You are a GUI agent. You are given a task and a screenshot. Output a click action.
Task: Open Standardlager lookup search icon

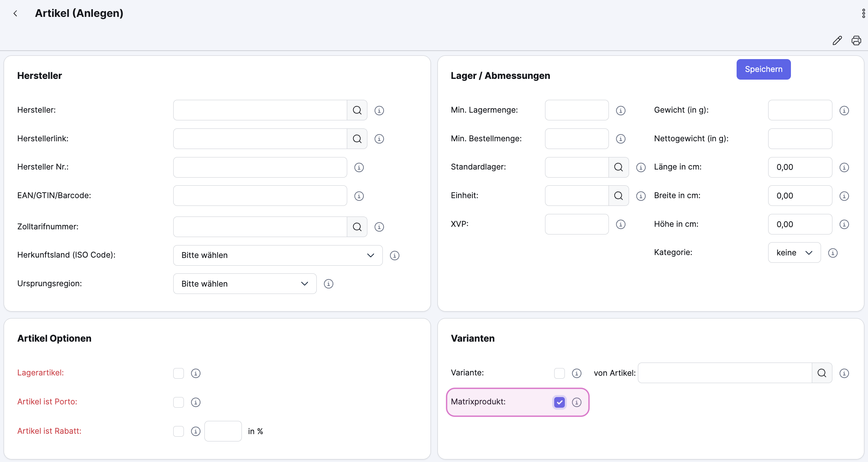pos(618,167)
